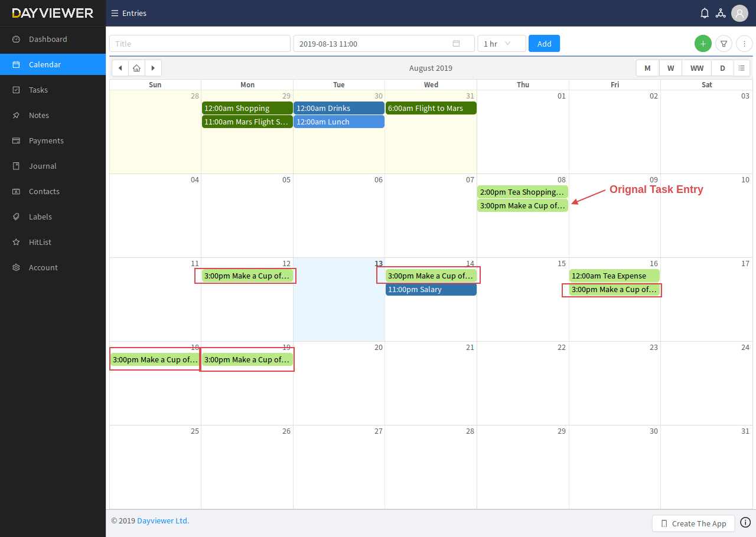Select Calendar in the sidebar
This screenshot has height=537, width=756.
53,64
